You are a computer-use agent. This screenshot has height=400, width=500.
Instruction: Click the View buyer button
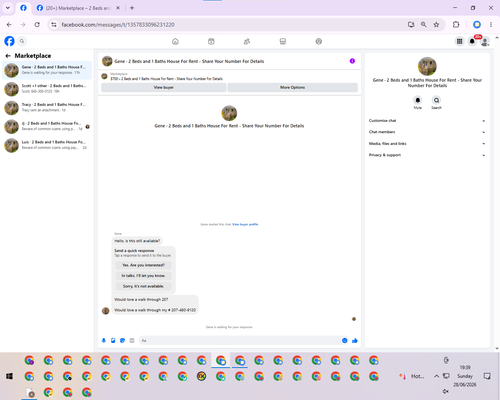point(164,87)
